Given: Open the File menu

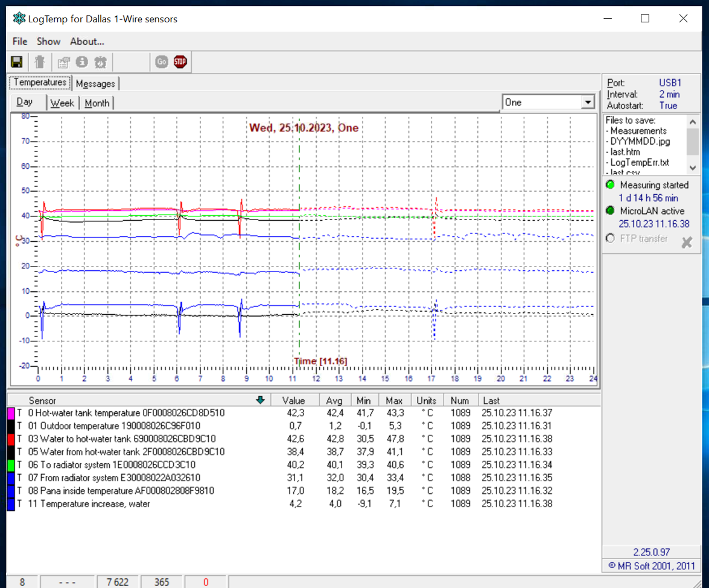Looking at the screenshot, I should [20, 42].
